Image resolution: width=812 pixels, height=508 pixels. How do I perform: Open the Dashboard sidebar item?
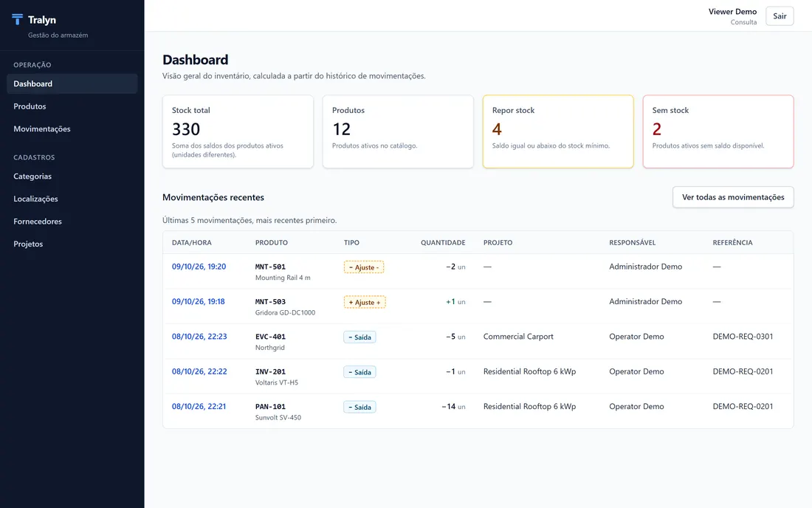pyautogui.click(x=72, y=84)
